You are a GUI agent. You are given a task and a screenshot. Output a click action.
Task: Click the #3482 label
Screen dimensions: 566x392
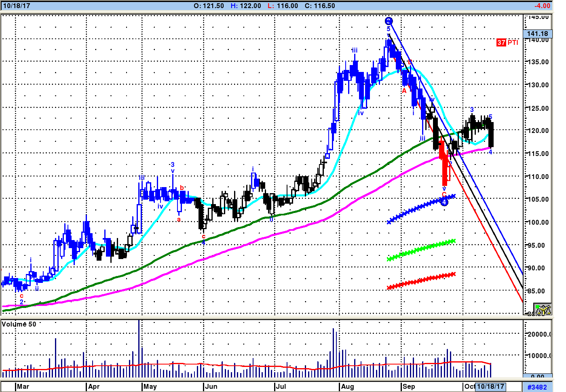click(x=537, y=387)
